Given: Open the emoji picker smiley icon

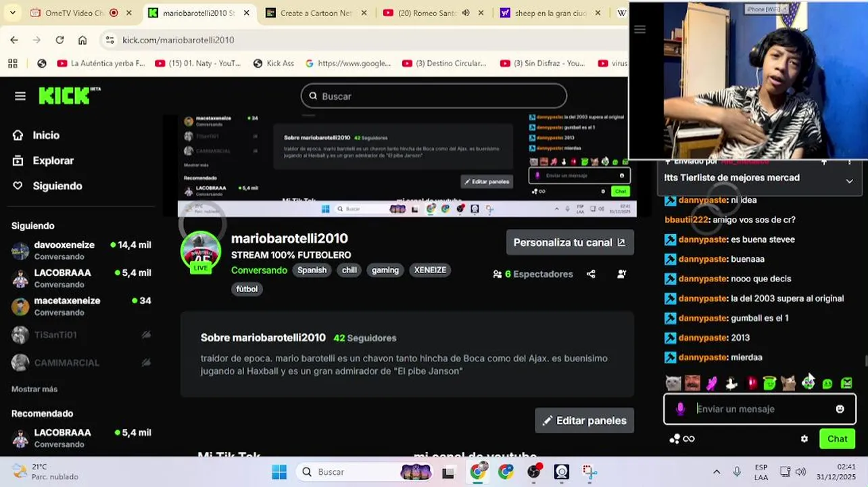Looking at the screenshot, I should click(x=840, y=409).
